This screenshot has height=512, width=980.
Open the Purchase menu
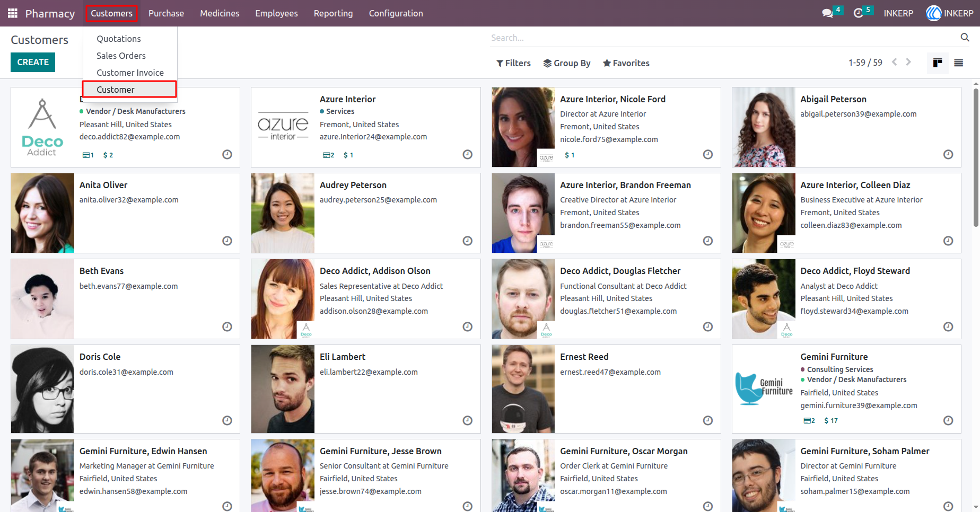click(x=166, y=13)
